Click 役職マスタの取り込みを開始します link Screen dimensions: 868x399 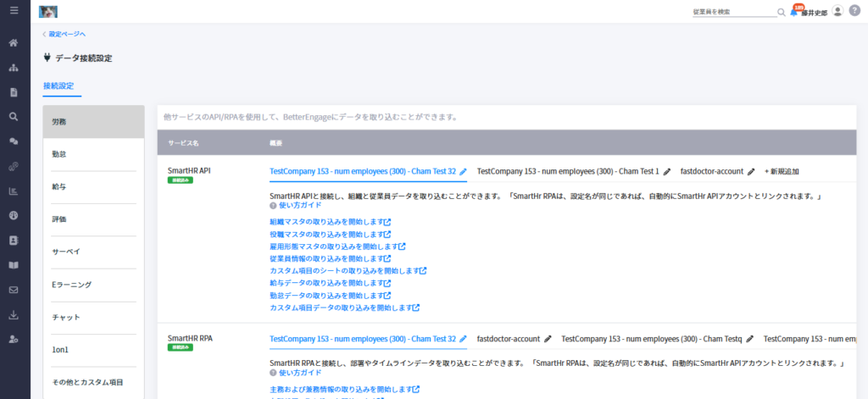coord(331,234)
